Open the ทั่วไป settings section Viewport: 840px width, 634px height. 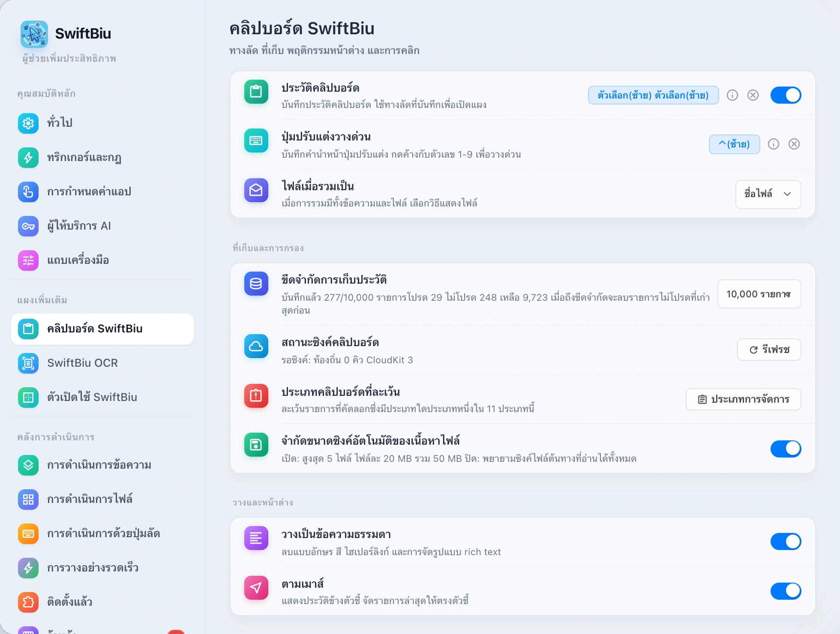(x=102, y=123)
